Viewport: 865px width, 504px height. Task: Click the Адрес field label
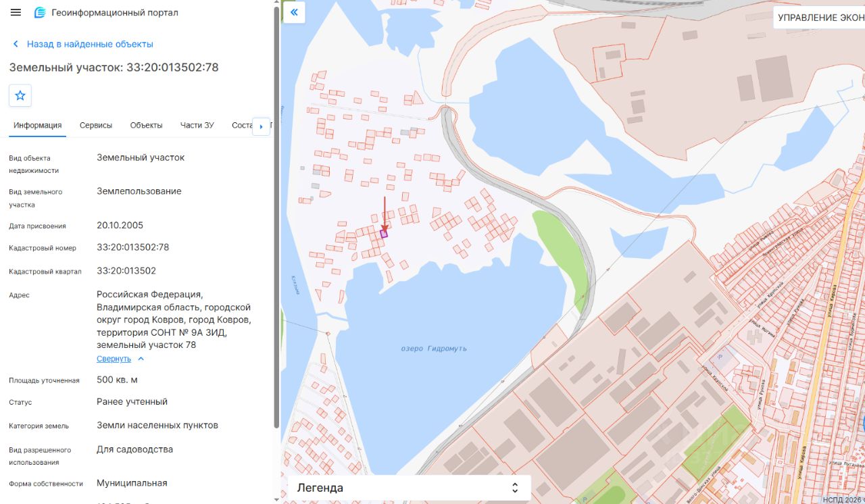pyautogui.click(x=19, y=295)
